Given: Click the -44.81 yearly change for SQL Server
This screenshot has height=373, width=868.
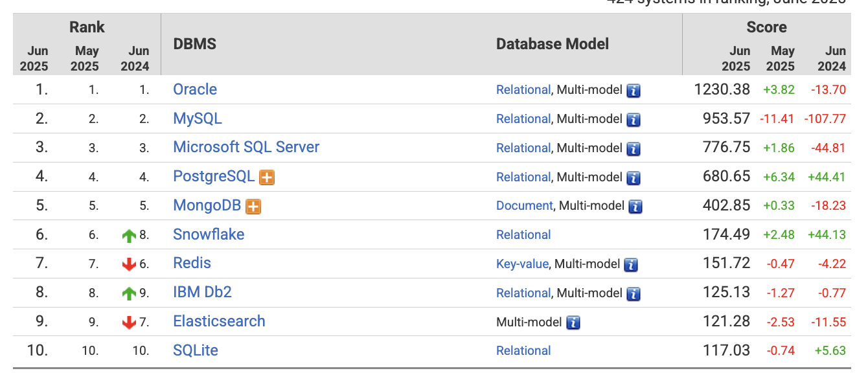Looking at the screenshot, I should 828,148.
